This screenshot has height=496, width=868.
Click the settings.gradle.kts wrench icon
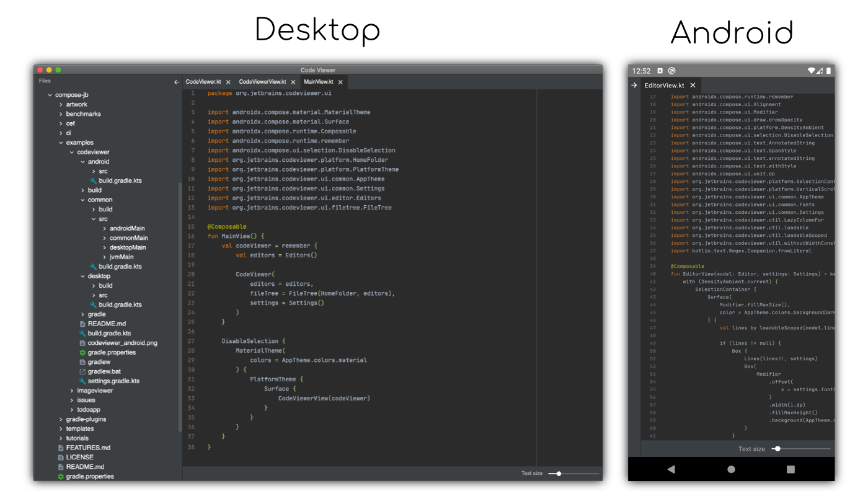coord(82,381)
